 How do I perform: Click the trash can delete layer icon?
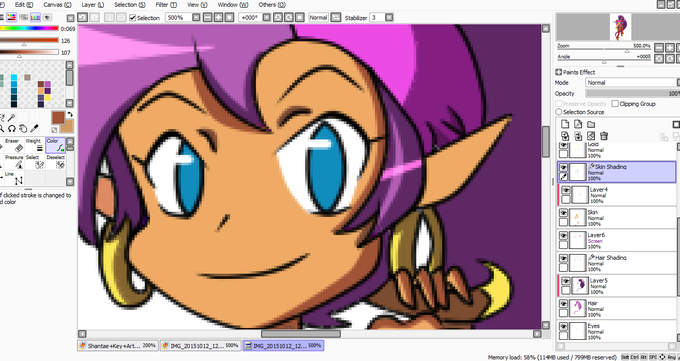coord(604,136)
